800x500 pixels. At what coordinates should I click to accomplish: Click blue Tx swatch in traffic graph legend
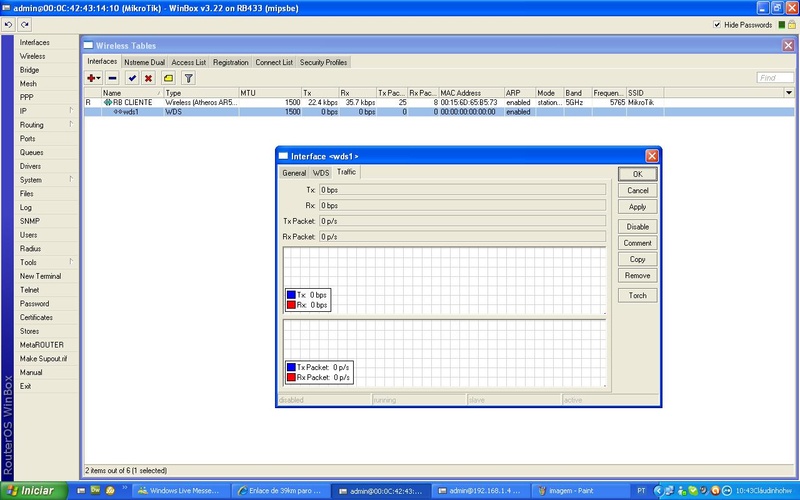pyautogui.click(x=291, y=294)
